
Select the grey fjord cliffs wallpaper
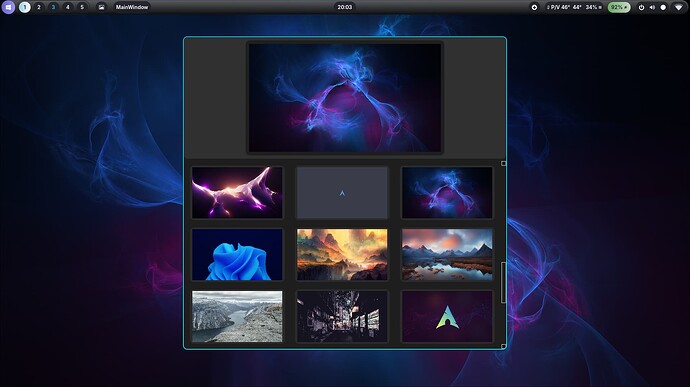point(237,316)
